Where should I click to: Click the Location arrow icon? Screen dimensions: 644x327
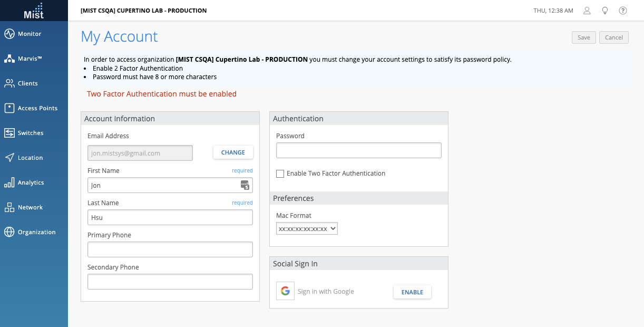pos(9,158)
